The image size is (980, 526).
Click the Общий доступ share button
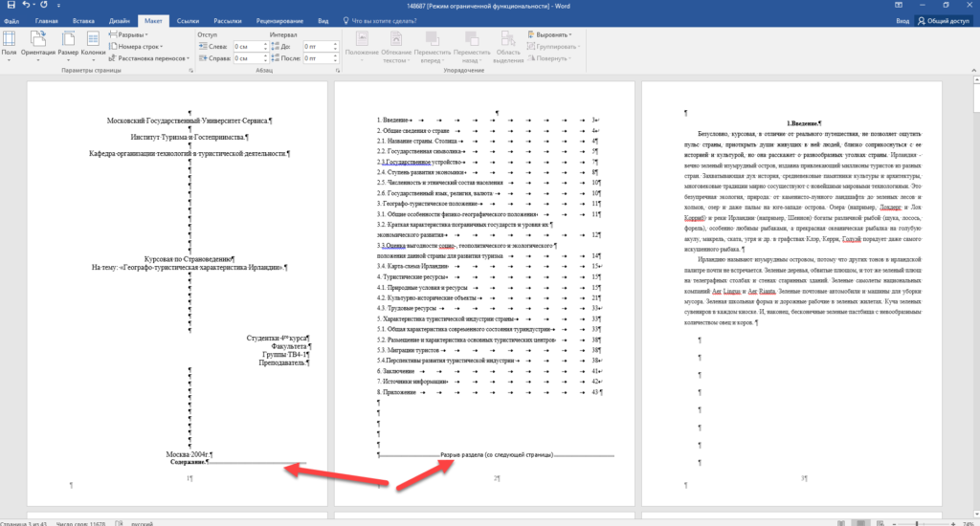click(942, 19)
